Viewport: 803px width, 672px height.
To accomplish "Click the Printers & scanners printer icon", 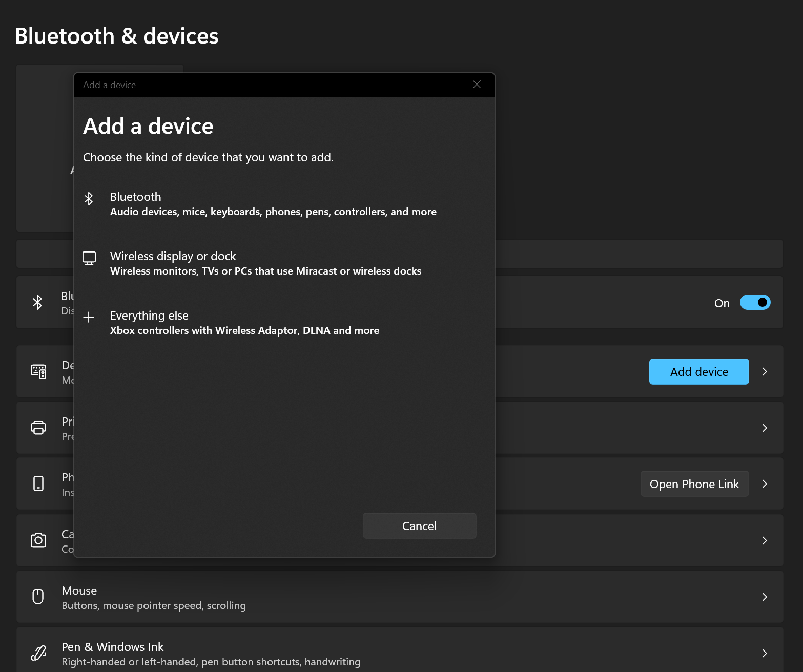I will coord(38,428).
